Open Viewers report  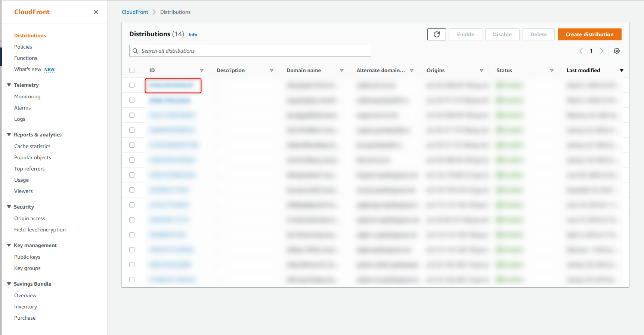pyautogui.click(x=24, y=191)
